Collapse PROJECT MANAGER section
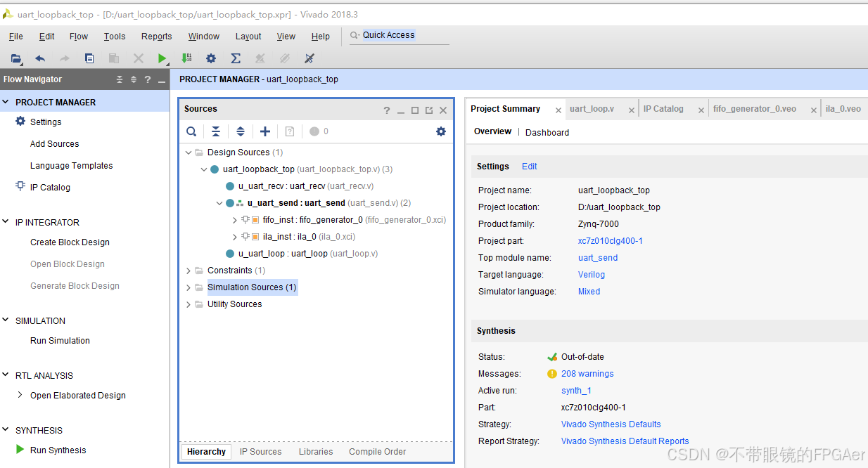Image resolution: width=868 pixels, height=468 pixels. (7, 102)
